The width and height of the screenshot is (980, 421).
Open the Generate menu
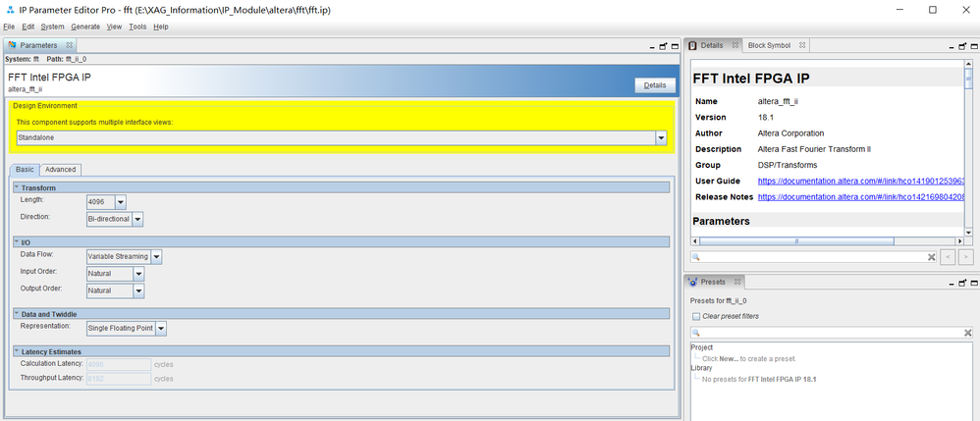(85, 26)
